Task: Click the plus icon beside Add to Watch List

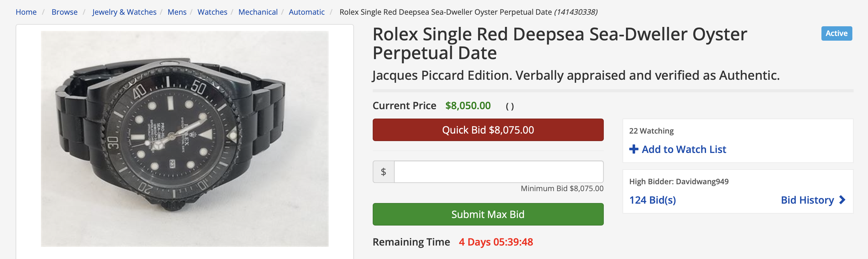Action: click(x=633, y=149)
